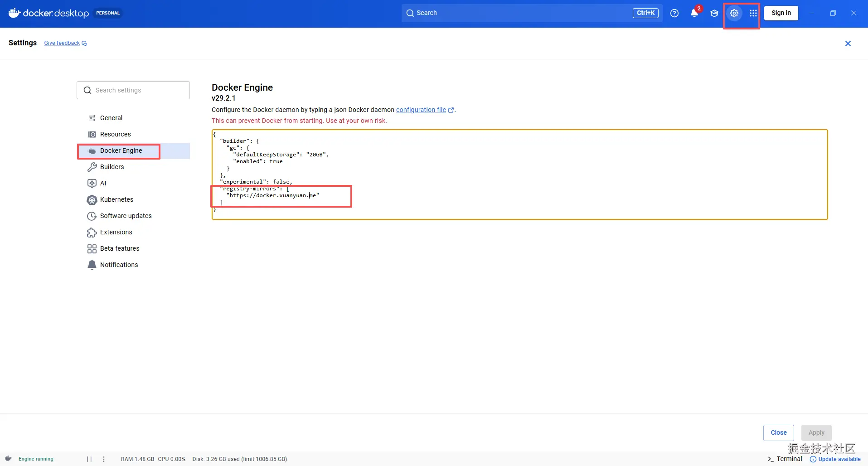Click the header Search bar
The height and width of the screenshot is (466, 868).
tap(532, 13)
